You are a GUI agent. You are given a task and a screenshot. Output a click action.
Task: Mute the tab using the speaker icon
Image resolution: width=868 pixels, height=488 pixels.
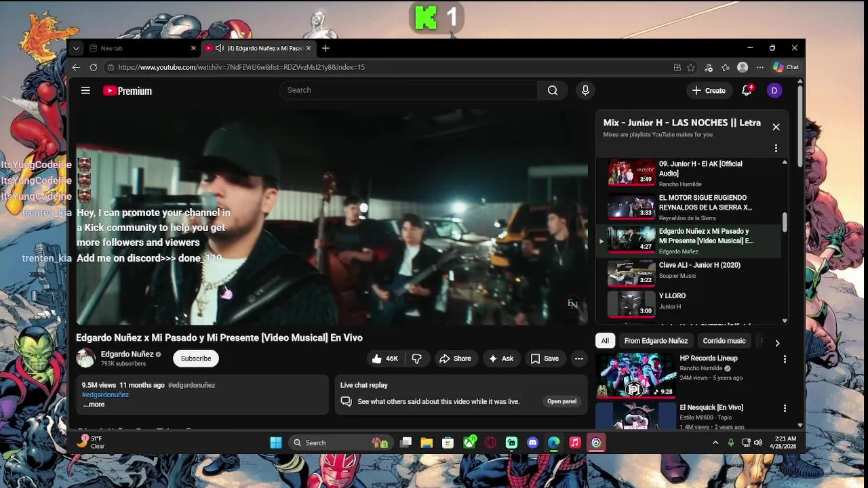click(220, 48)
